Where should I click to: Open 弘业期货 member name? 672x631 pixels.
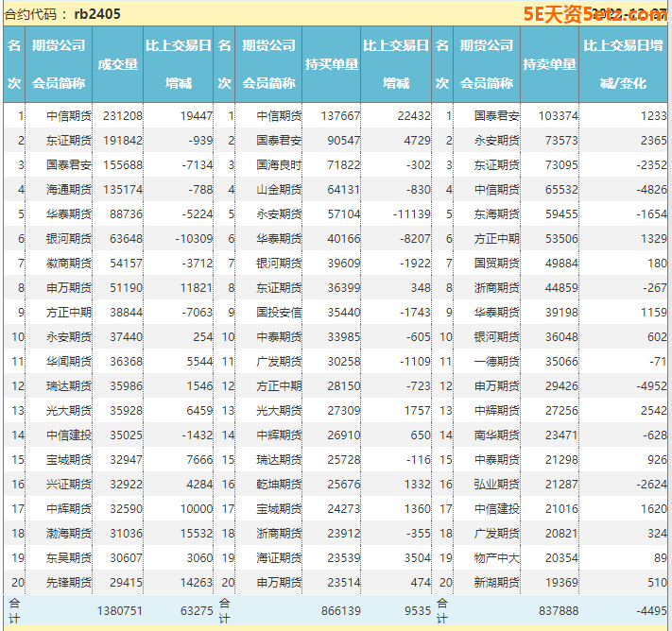point(496,485)
